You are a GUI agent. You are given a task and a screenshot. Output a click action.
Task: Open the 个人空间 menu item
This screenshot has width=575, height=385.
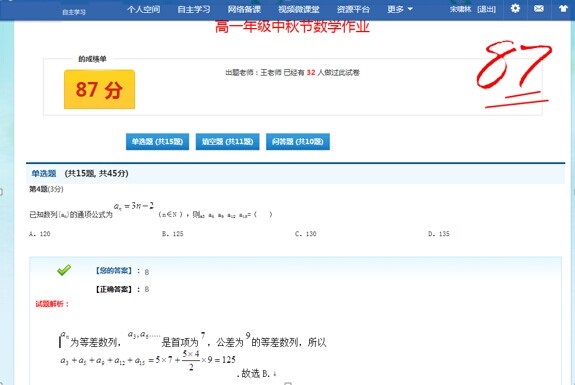pos(143,9)
